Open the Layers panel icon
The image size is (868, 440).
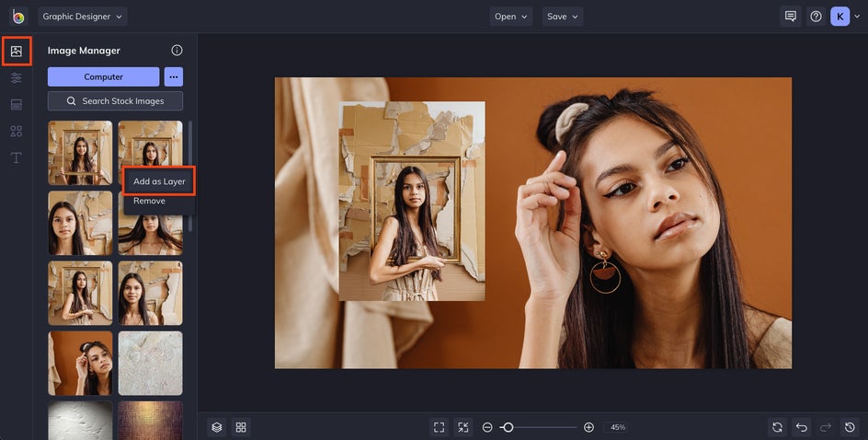click(217, 427)
